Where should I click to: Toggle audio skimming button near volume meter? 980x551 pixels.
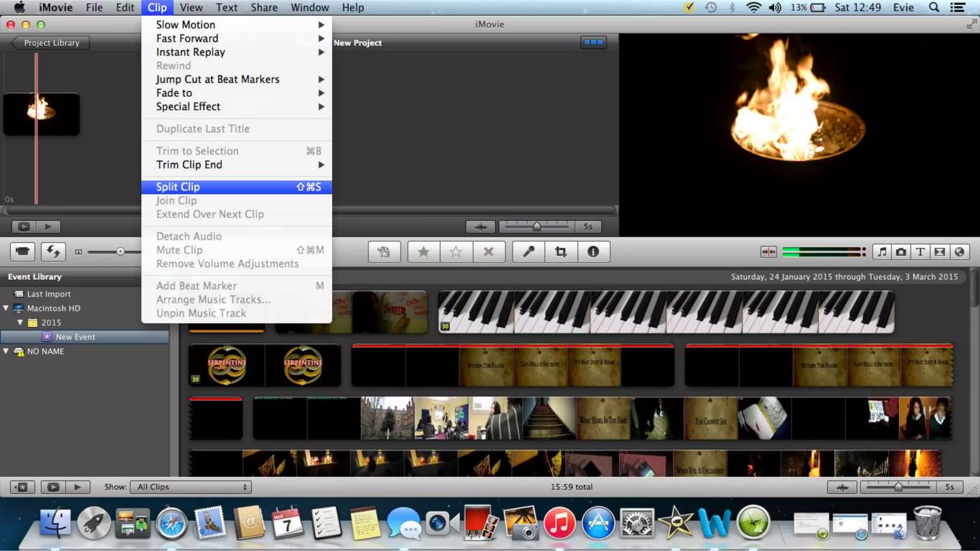(x=768, y=252)
